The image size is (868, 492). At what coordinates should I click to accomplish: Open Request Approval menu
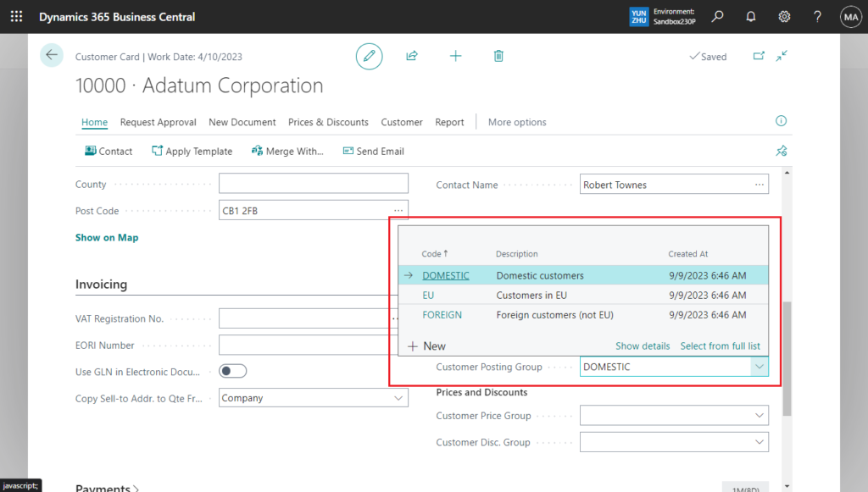(x=159, y=122)
